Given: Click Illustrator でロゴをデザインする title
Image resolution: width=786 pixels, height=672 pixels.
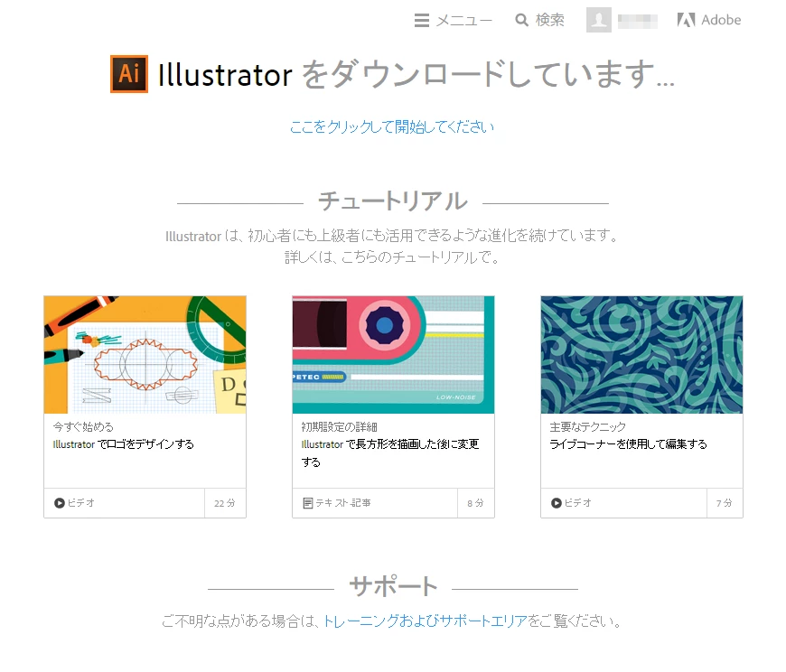Looking at the screenshot, I should pos(123,444).
